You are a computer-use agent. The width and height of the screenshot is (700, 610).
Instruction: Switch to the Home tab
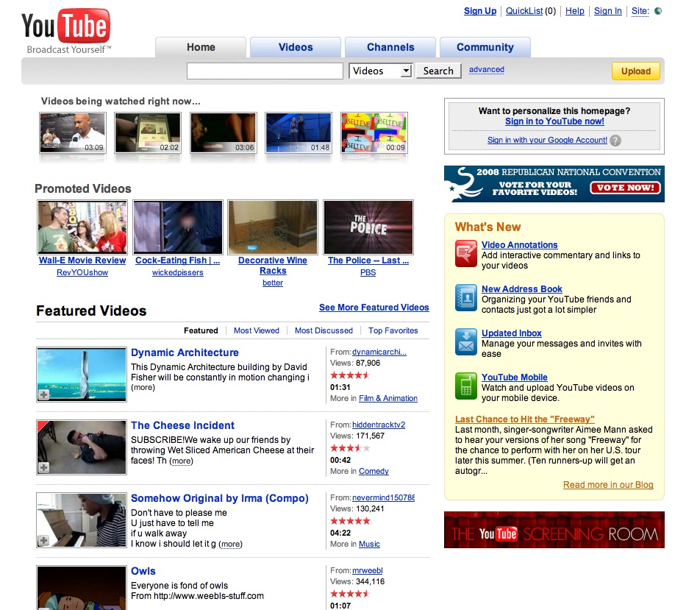click(201, 47)
